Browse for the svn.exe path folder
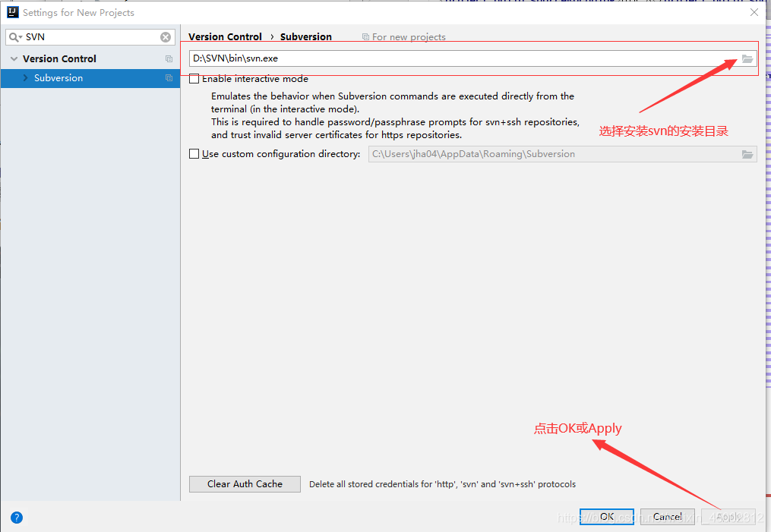Viewport: 771px width, 532px height. (747, 59)
